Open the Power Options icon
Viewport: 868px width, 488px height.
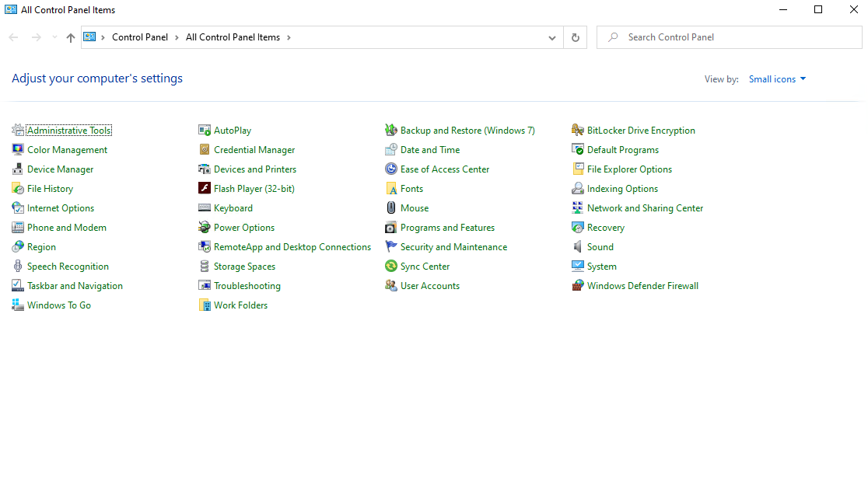click(x=205, y=228)
